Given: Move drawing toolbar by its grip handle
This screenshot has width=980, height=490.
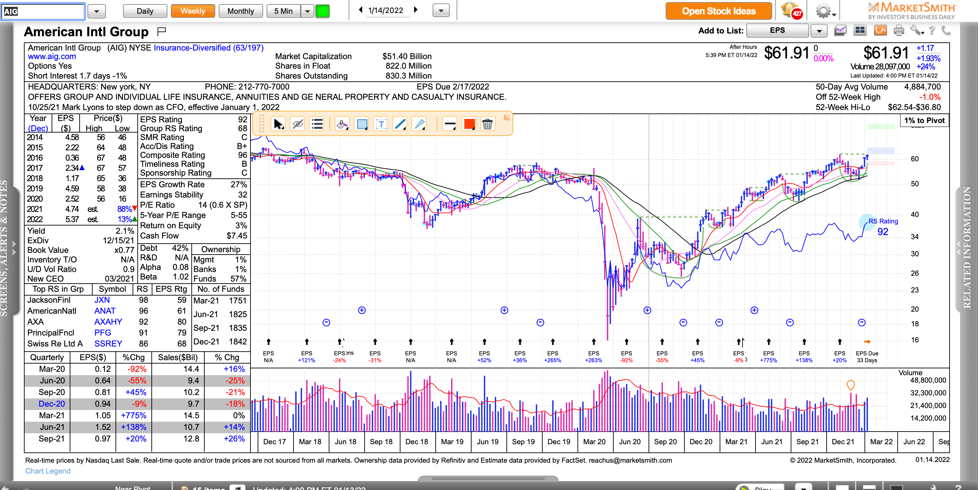Looking at the screenshot, I should (x=261, y=124).
